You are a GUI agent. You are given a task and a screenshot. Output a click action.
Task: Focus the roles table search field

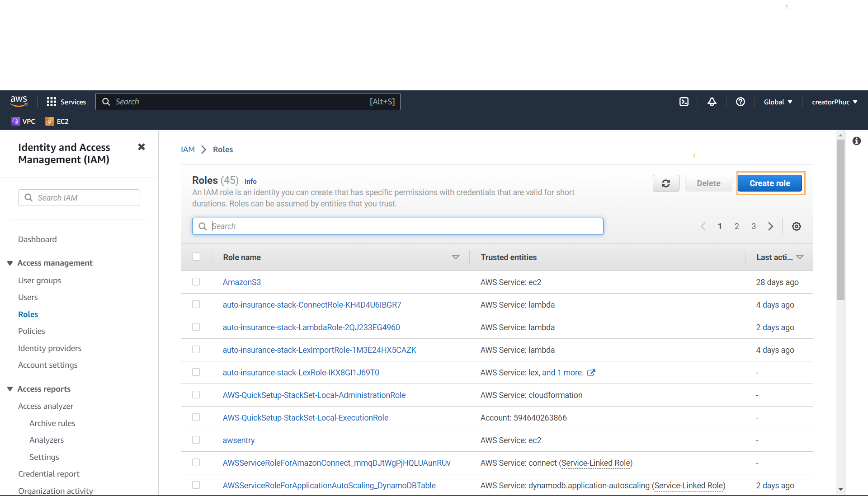click(x=398, y=226)
